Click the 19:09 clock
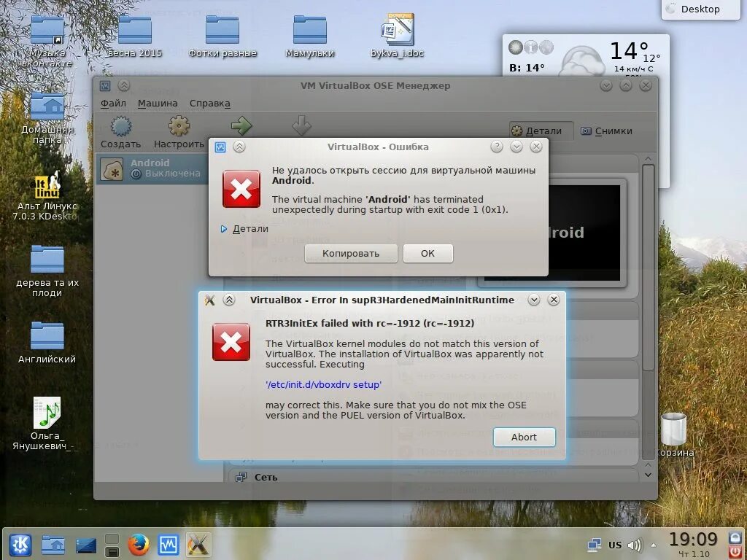Screen dimensions: 747x560 click(693, 540)
